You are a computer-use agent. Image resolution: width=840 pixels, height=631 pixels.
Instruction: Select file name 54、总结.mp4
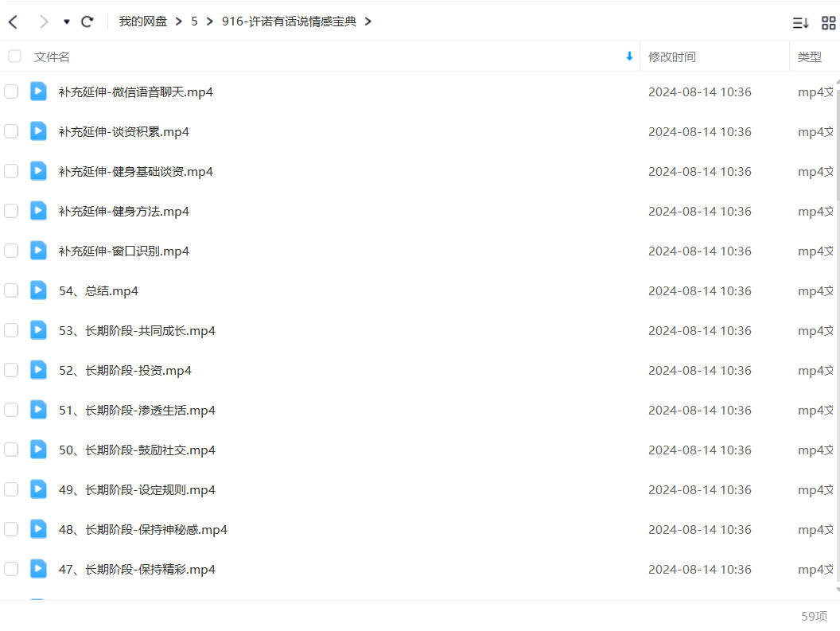99,291
